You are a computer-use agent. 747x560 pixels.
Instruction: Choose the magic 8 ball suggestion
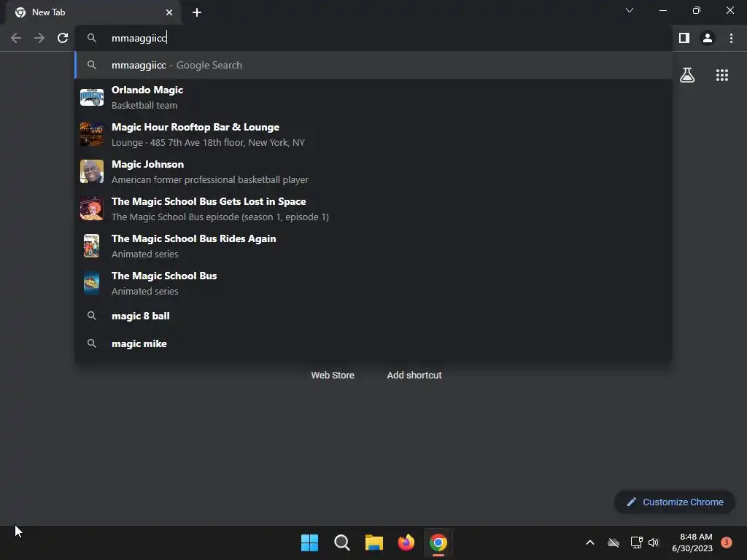[373, 316]
